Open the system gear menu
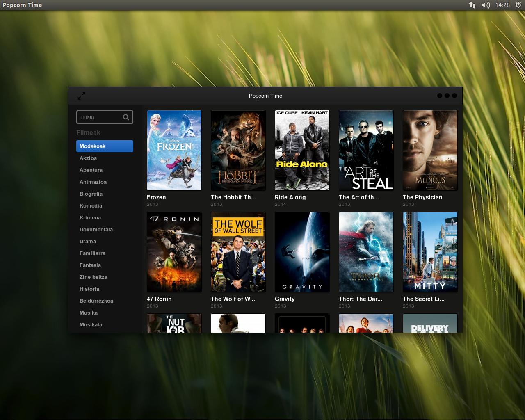 coord(518,5)
